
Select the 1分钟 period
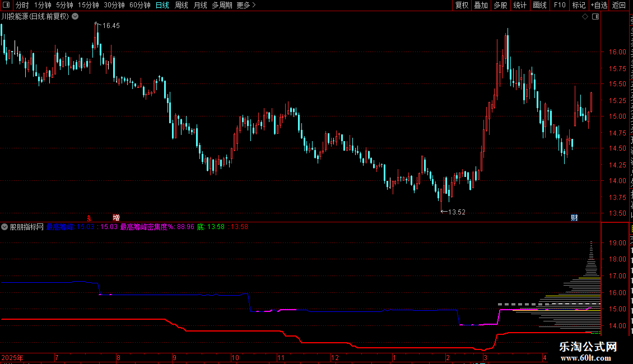(x=43, y=5)
